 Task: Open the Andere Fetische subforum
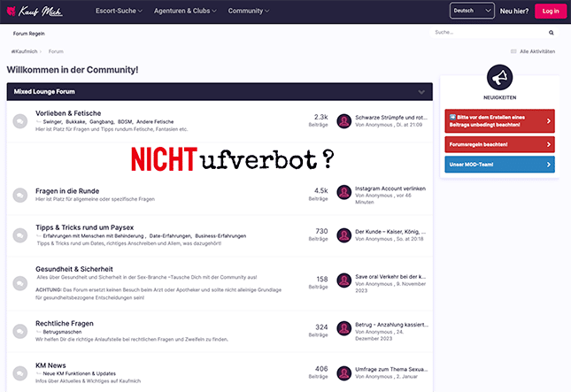[x=155, y=122]
